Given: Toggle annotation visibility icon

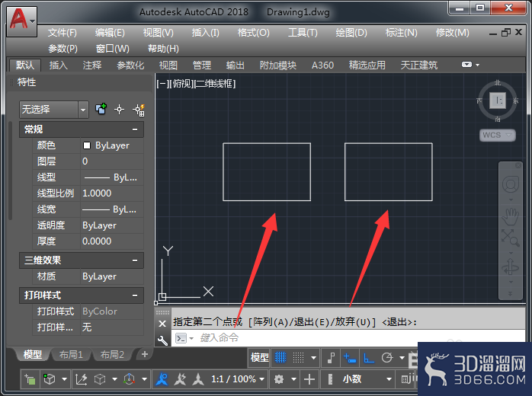Looking at the screenshot, I should 162,379.
